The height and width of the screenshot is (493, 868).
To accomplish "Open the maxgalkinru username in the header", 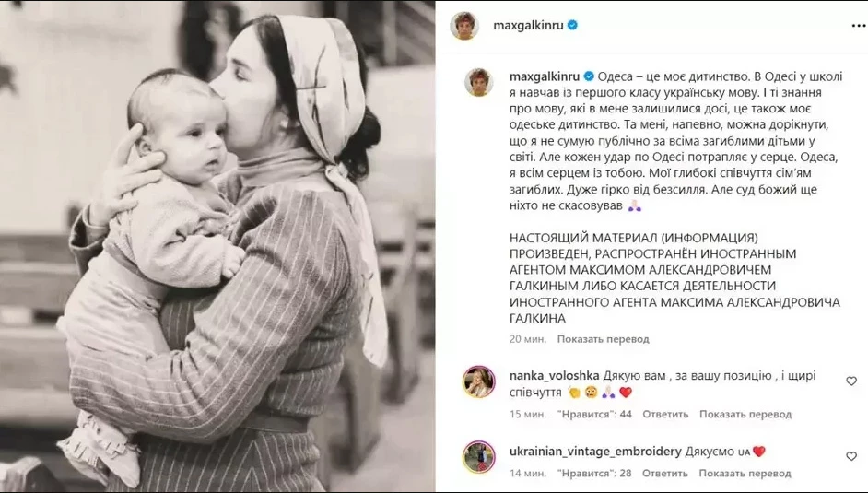I will coord(528,26).
